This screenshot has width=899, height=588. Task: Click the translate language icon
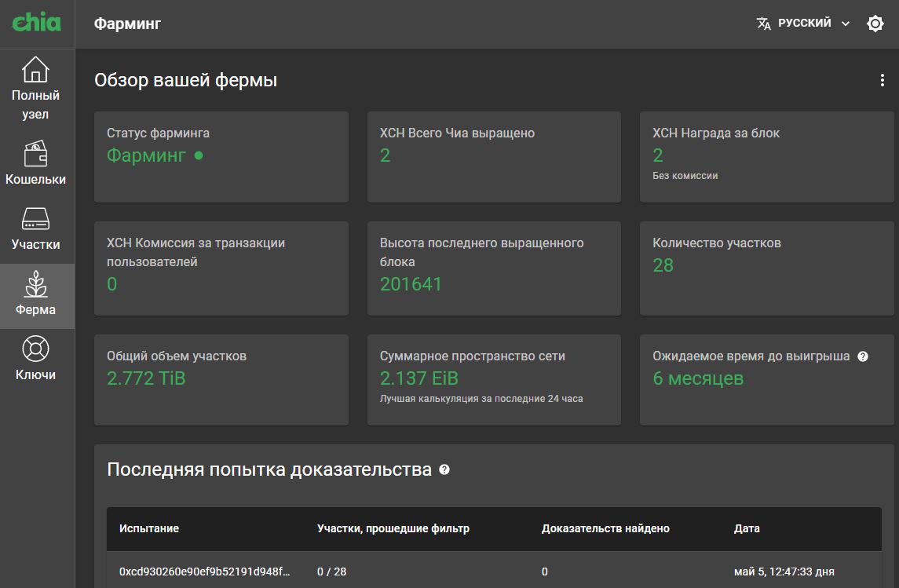(x=764, y=24)
